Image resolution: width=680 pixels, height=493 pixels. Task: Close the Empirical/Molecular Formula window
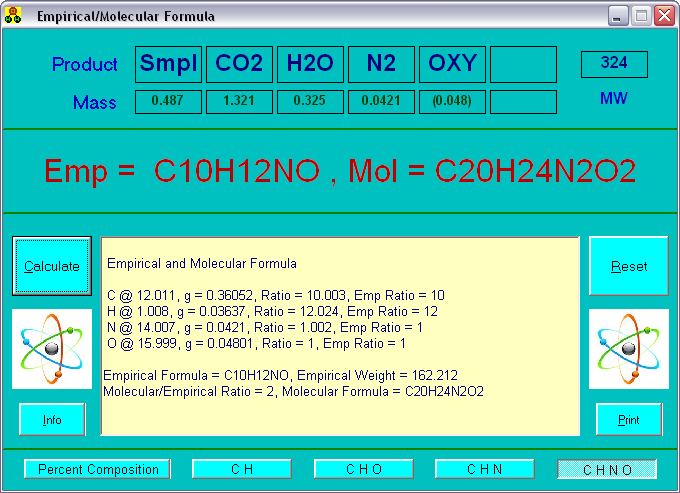tap(664, 16)
